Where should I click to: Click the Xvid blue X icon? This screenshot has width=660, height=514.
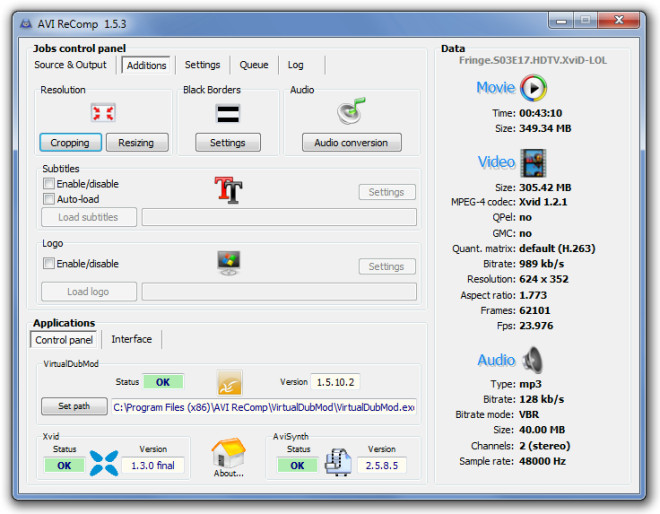point(104,463)
